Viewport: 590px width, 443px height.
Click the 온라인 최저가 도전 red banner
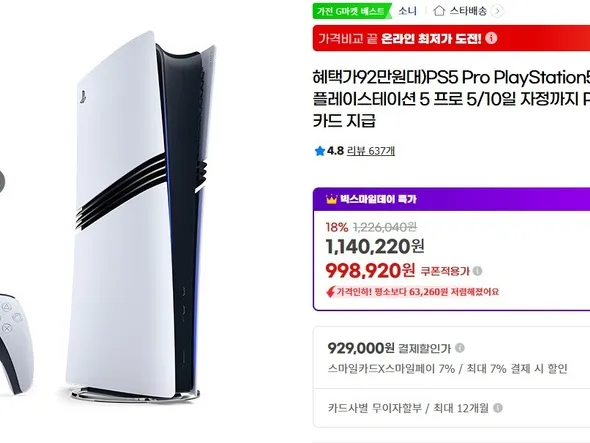[x=451, y=38]
